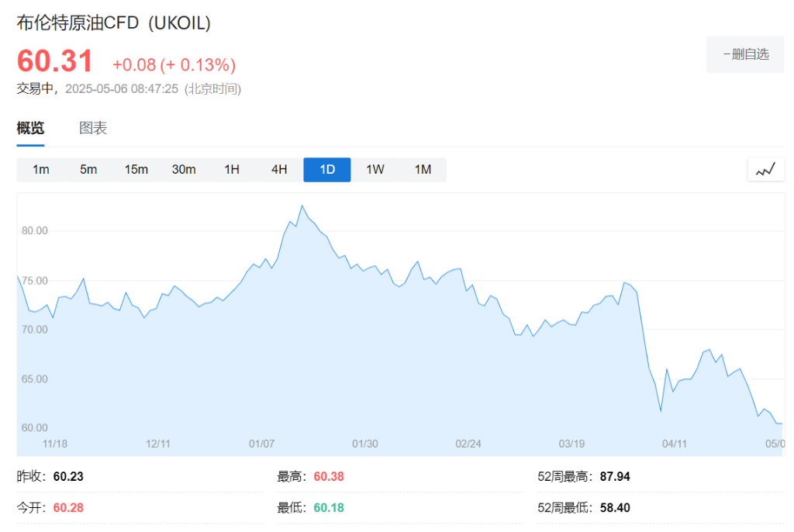Select the highlighted 1D interval
This screenshot has width=794, height=532.
click(x=327, y=170)
